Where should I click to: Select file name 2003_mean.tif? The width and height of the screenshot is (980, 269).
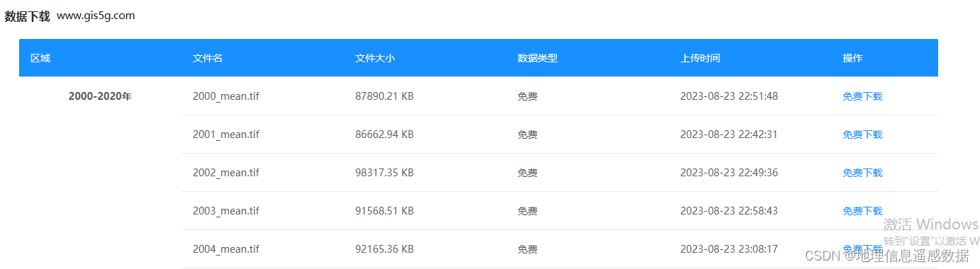coord(226,211)
